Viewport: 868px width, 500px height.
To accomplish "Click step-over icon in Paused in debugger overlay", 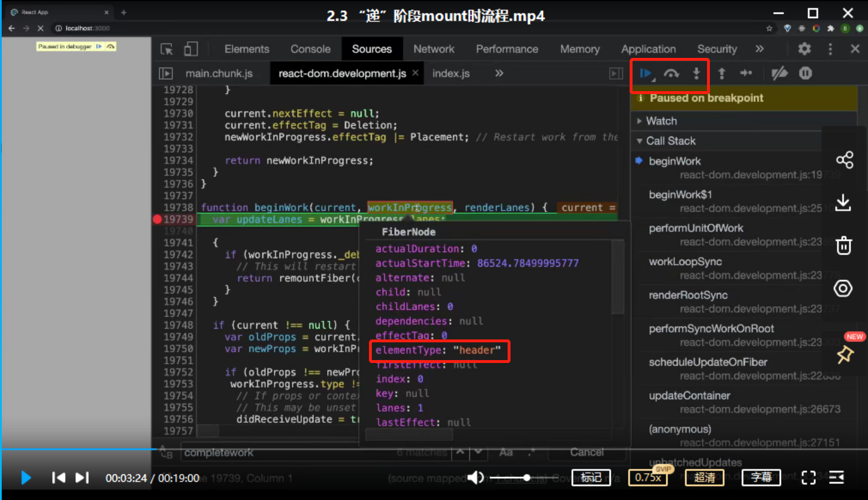I will point(111,46).
